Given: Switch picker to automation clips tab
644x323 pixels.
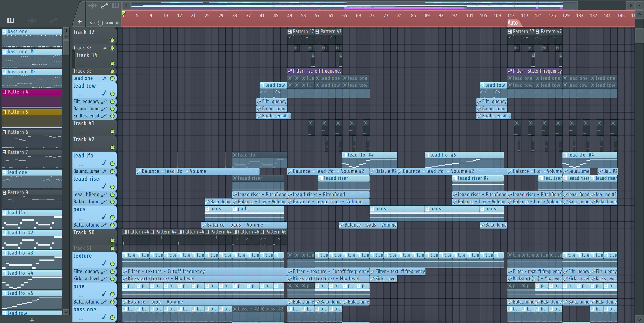Looking at the screenshot, I should (53, 20).
